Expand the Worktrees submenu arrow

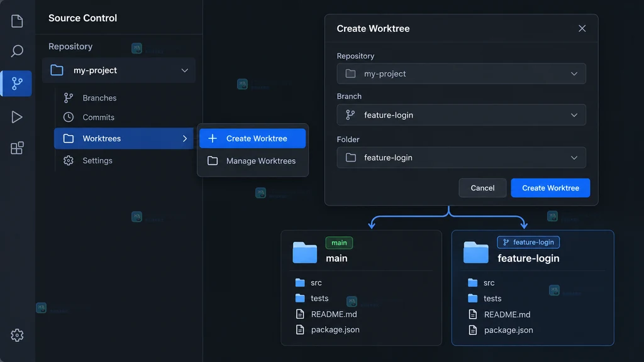tap(185, 139)
